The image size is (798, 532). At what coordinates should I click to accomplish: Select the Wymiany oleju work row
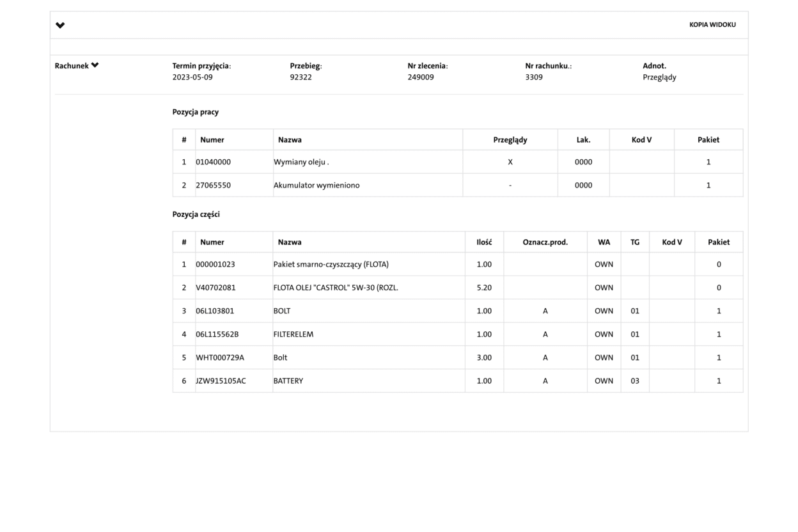[301, 162]
